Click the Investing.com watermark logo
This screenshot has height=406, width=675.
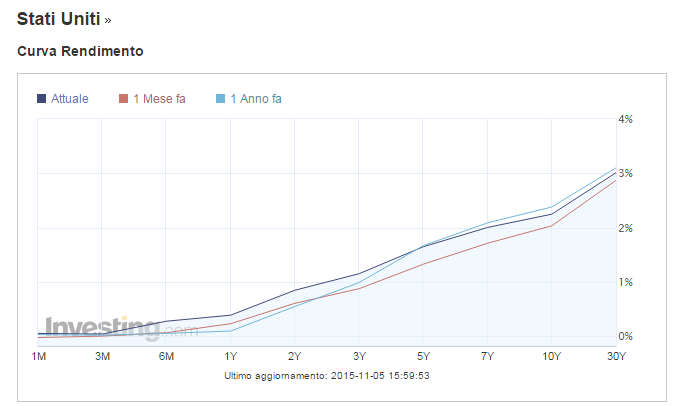pyautogui.click(x=108, y=327)
